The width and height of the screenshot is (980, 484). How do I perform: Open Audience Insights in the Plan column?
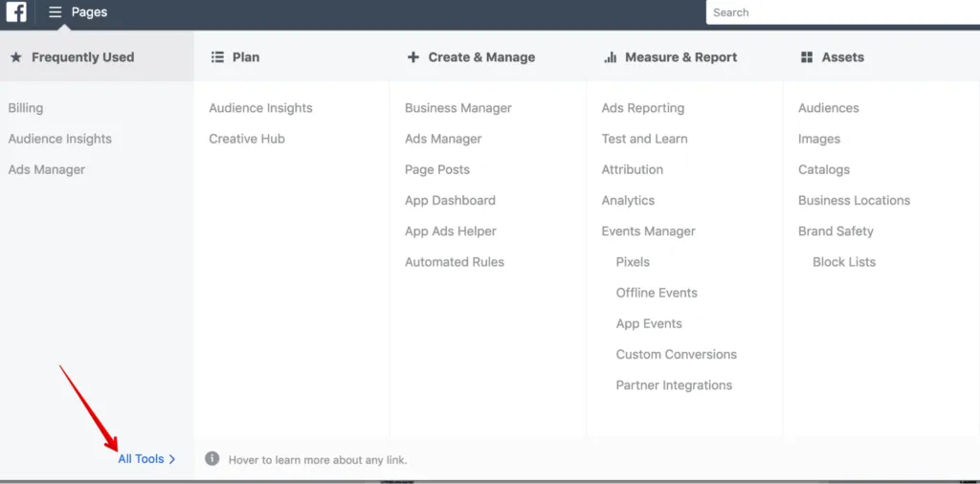click(260, 108)
